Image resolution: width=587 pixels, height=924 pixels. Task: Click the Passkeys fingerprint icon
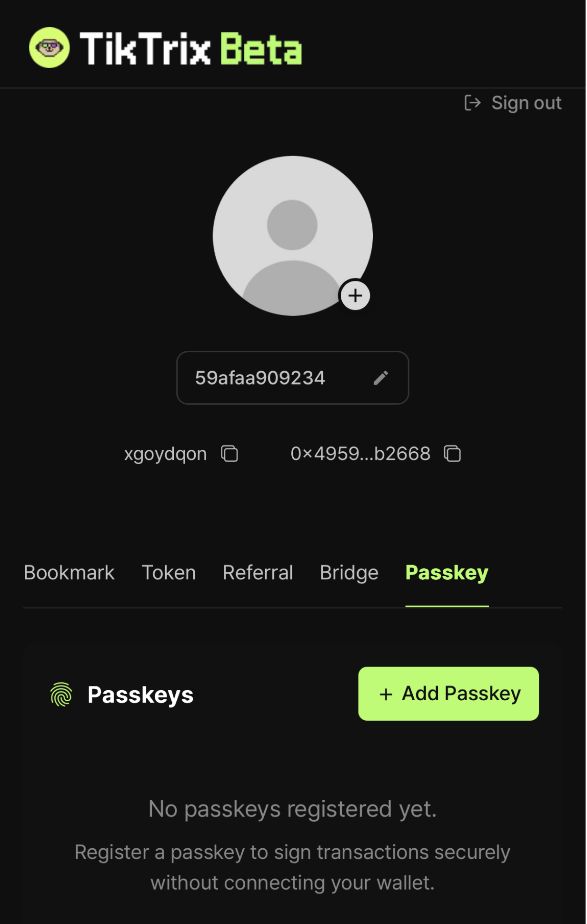[x=61, y=695]
